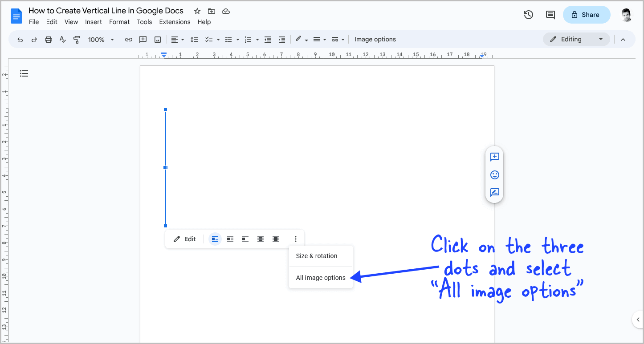This screenshot has width=644, height=344.
Task: Enable Behind text wrapping for the image
Action: pos(261,239)
